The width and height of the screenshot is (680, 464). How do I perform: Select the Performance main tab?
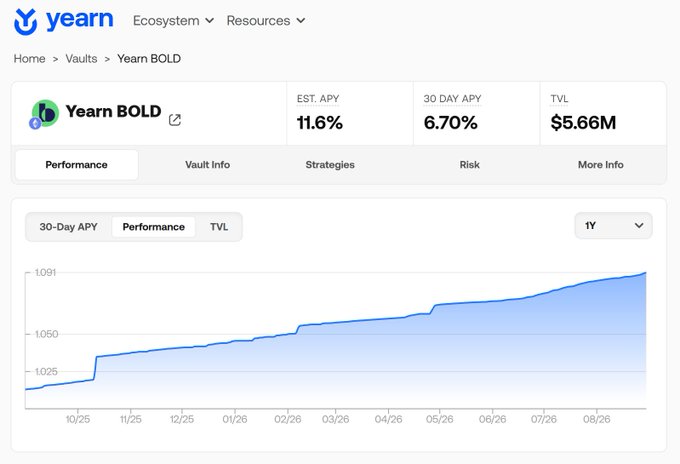tap(77, 165)
